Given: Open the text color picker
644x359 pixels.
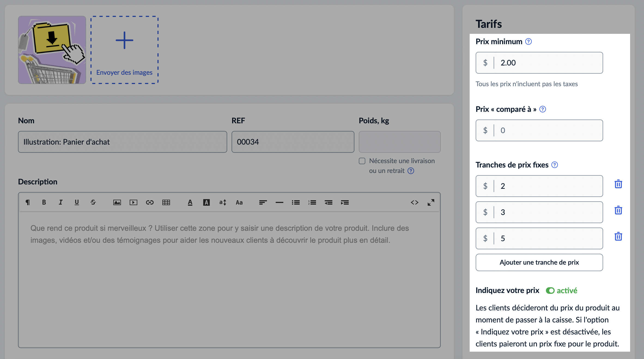Looking at the screenshot, I should coord(190,202).
